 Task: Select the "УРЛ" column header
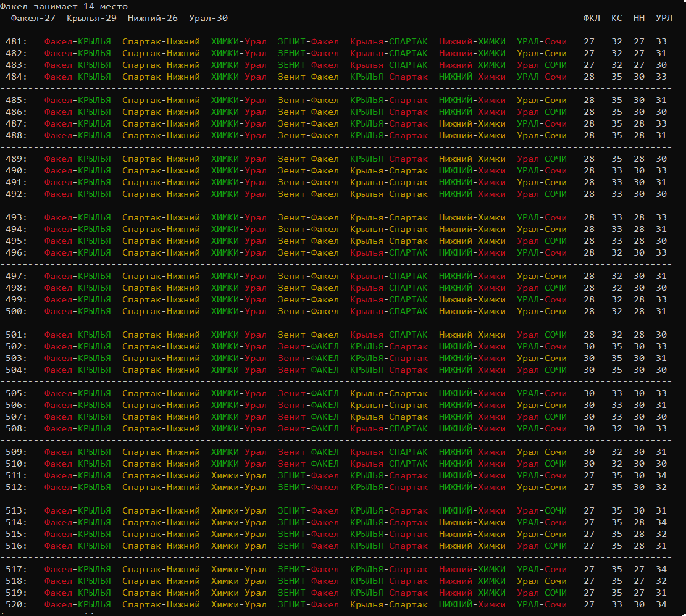664,19
